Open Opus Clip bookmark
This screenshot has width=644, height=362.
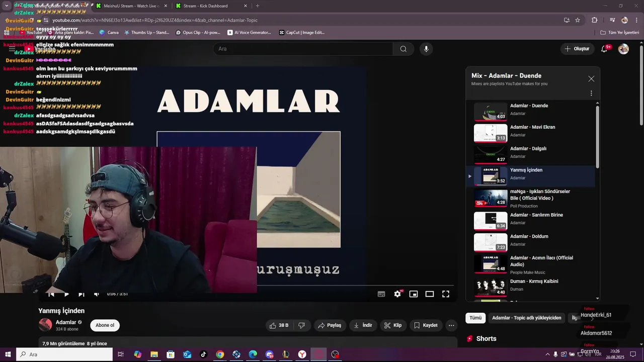tap(198, 33)
